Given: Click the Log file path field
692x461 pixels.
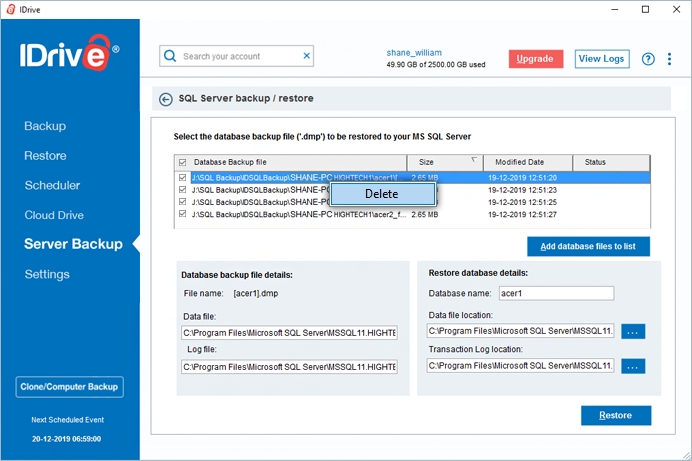Looking at the screenshot, I should (289, 367).
